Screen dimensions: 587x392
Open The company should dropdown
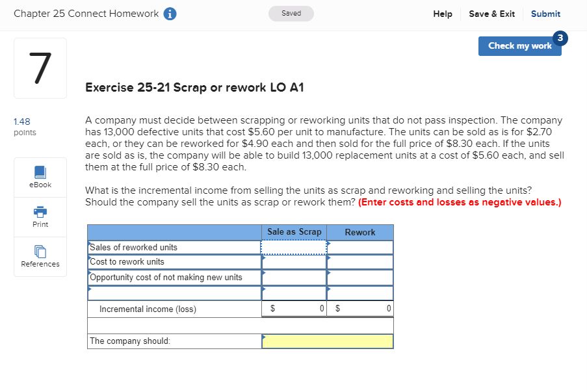pos(327,341)
